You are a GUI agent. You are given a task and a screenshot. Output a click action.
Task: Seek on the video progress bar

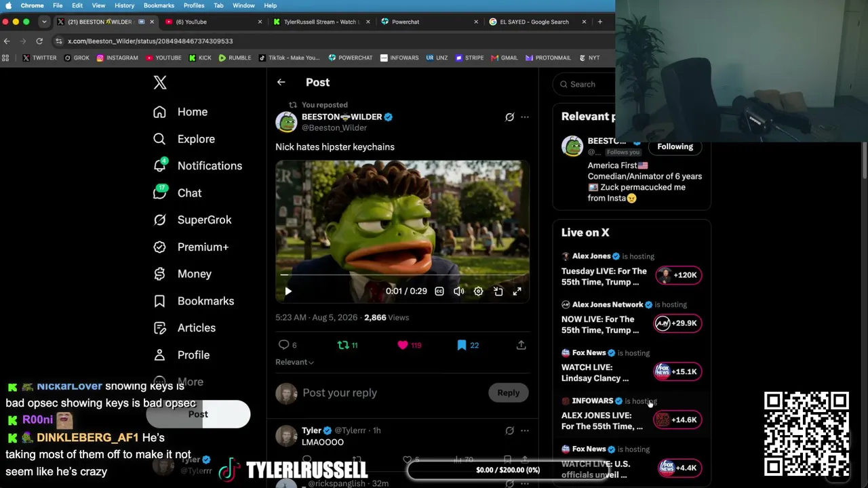coord(403,275)
